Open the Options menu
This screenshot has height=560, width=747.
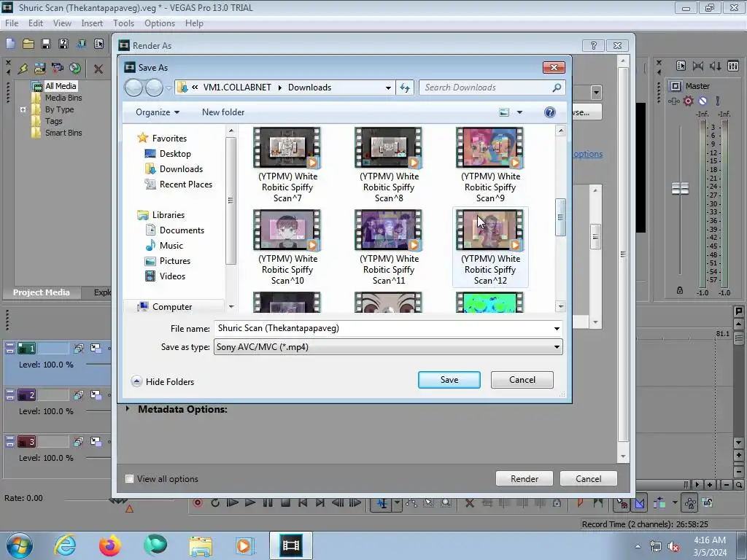coord(160,23)
